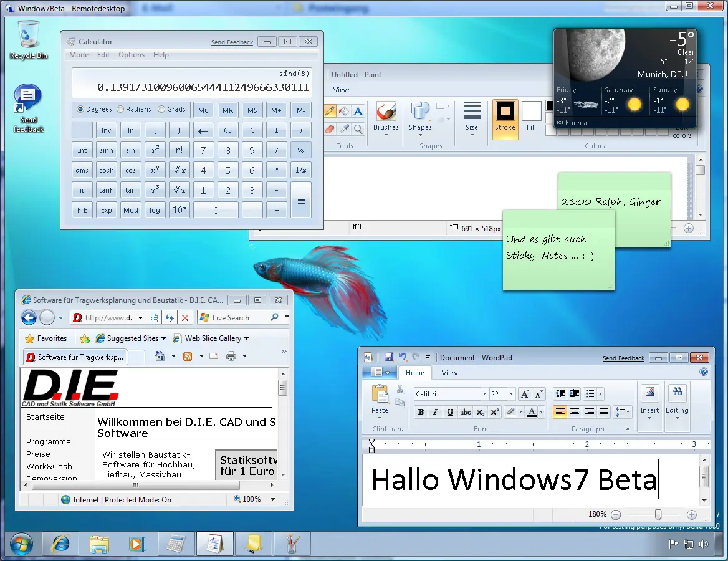Click the Home icon in Internet Explorer
The width and height of the screenshot is (728, 561).
(160, 356)
